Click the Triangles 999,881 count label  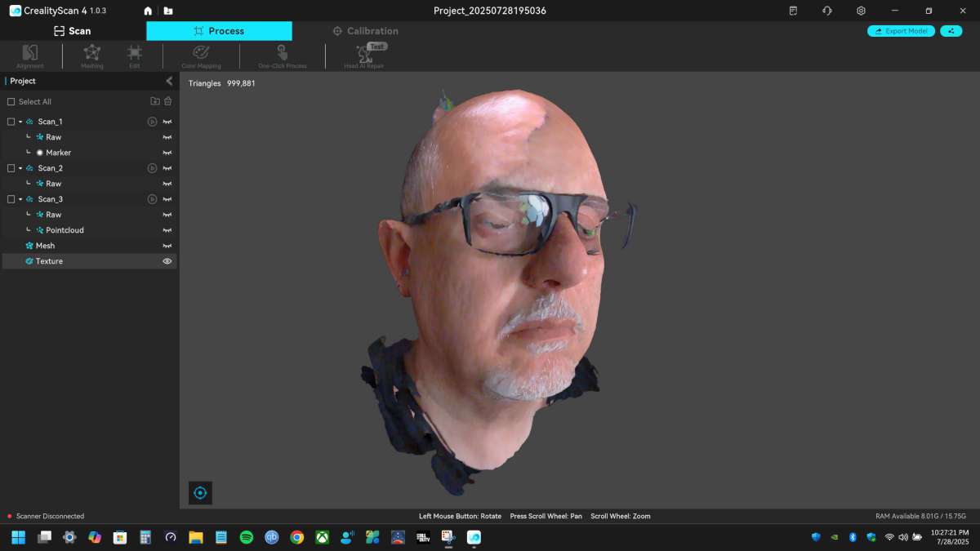[x=221, y=83]
